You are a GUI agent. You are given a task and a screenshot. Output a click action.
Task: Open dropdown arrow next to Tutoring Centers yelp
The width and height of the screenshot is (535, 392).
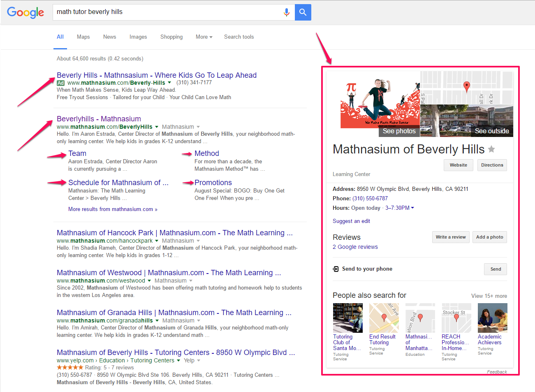click(x=178, y=360)
